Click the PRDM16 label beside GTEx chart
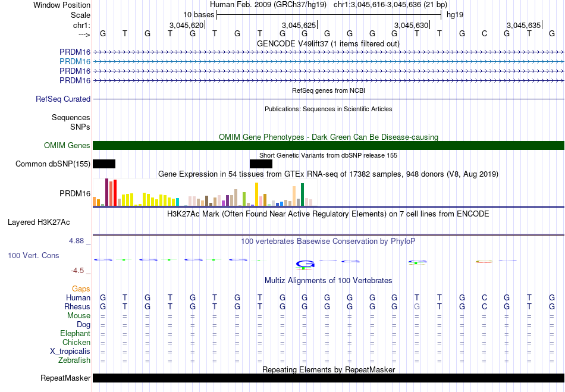 [75, 194]
